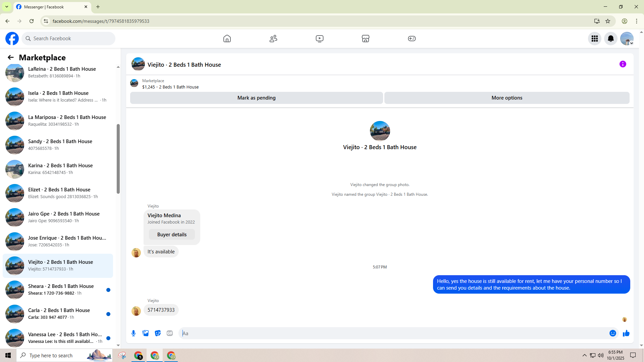Open Elizet 2 Beds 1 Bath House chat
Screen dimensions: 644x362
tap(58, 193)
